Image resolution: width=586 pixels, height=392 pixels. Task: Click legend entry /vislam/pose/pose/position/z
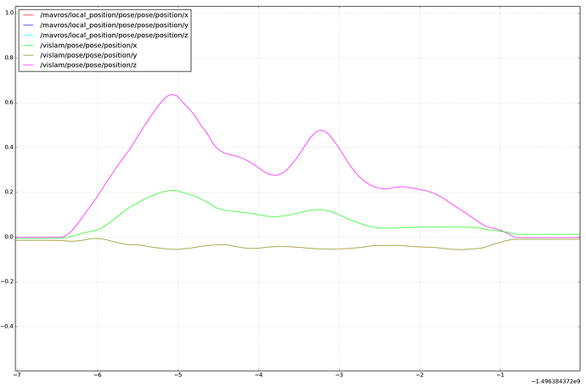[80, 65]
